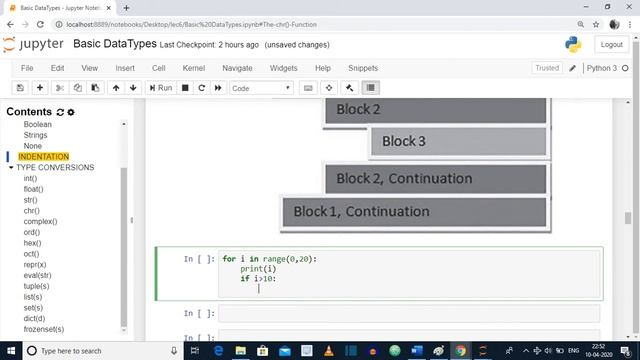Open Contents panel settings gear
The height and width of the screenshot is (360, 640).
tap(71, 112)
